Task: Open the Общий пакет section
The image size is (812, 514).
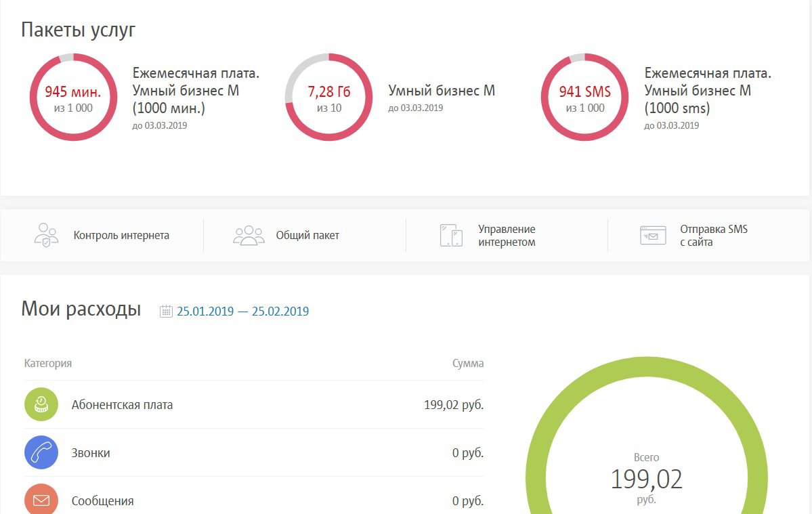Action: pos(307,236)
